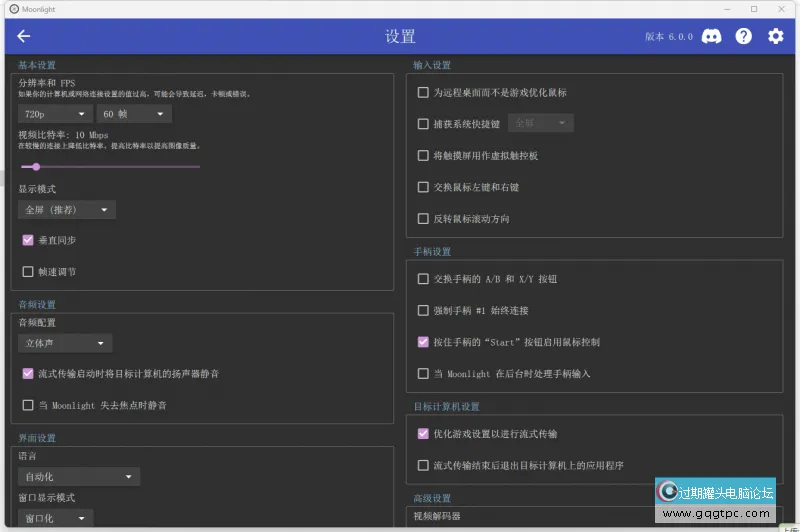The image size is (800, 532).
Task: Adjust the 视频比特率 bitrate slider
Action: pyautogui.click(x=110, y=167)
